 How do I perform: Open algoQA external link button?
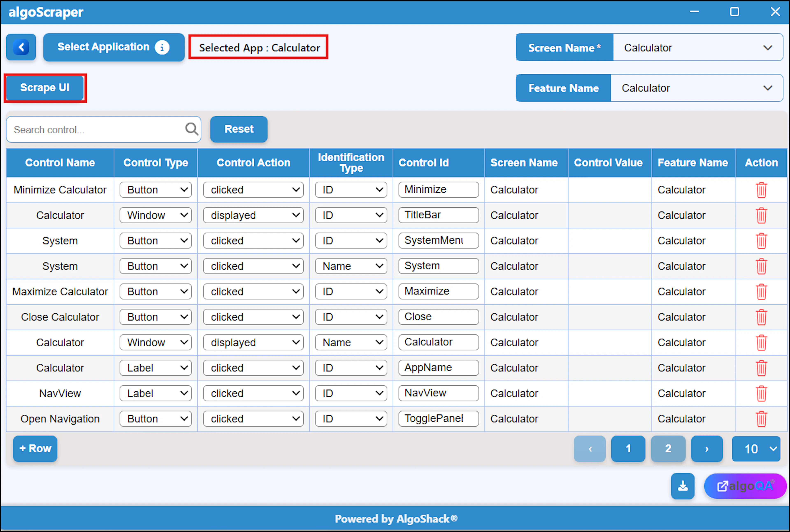[745, 486]
